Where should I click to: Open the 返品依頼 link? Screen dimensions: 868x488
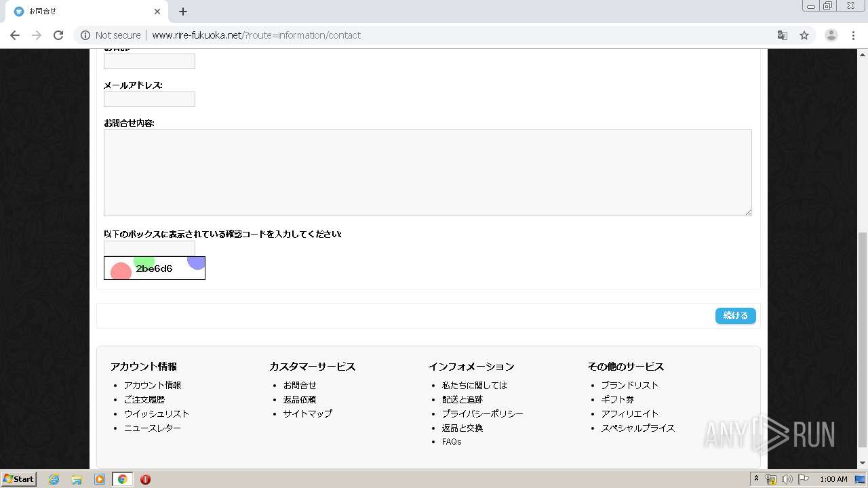click(300, 399)
